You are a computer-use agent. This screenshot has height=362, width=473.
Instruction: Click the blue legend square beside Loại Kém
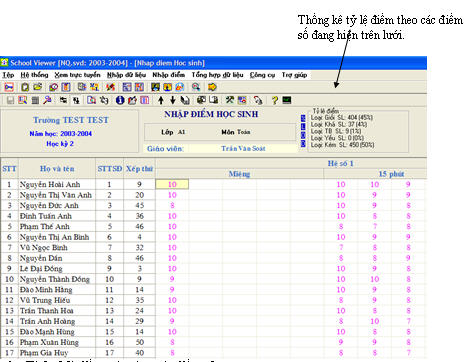pyautogui.click(x=303, y=144)
